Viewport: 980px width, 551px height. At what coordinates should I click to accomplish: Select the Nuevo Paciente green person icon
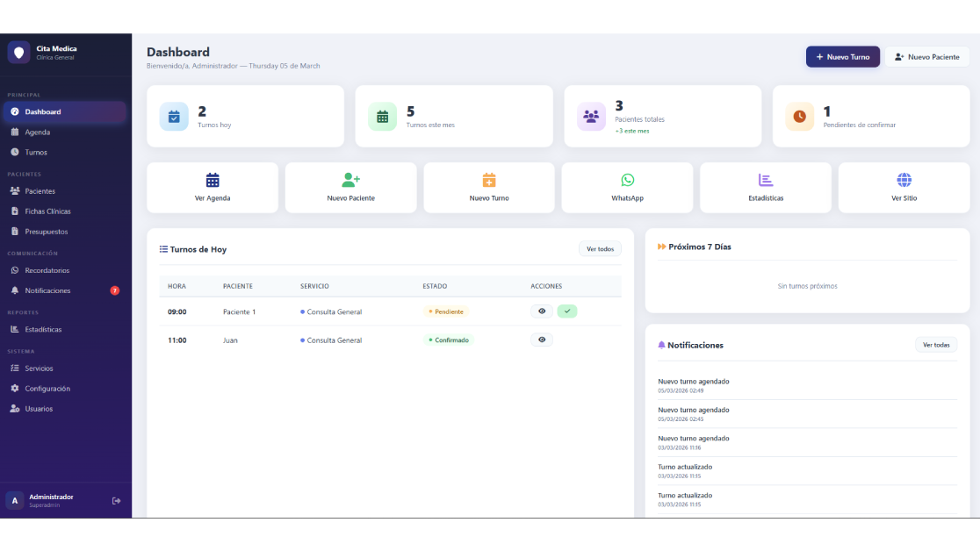[350, 180]
